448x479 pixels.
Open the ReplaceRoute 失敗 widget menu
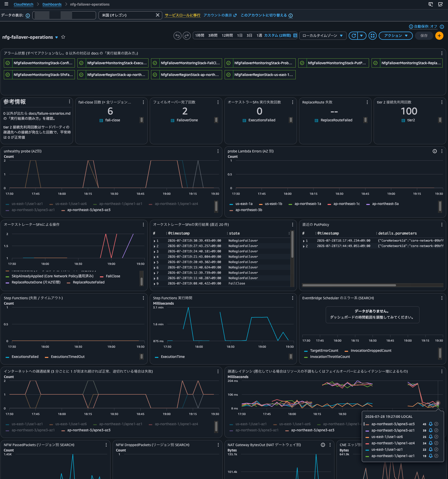point(367,102)
